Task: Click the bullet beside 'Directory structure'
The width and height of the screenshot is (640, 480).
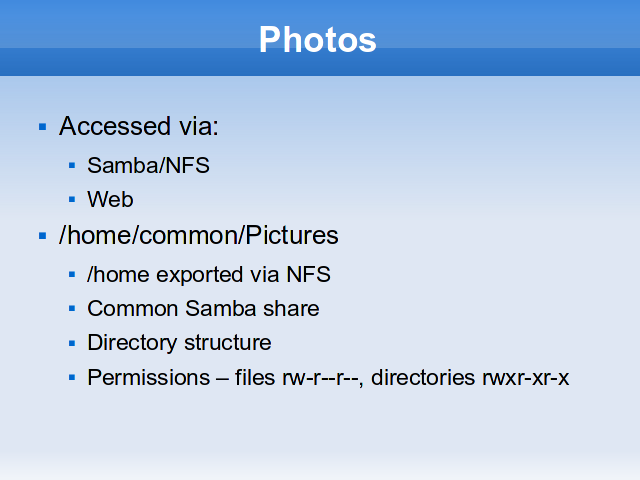Action: click(x=72, y=343)
